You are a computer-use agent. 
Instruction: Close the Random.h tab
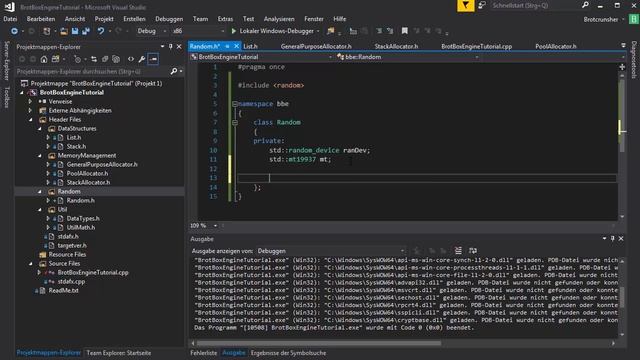[236, 47]
